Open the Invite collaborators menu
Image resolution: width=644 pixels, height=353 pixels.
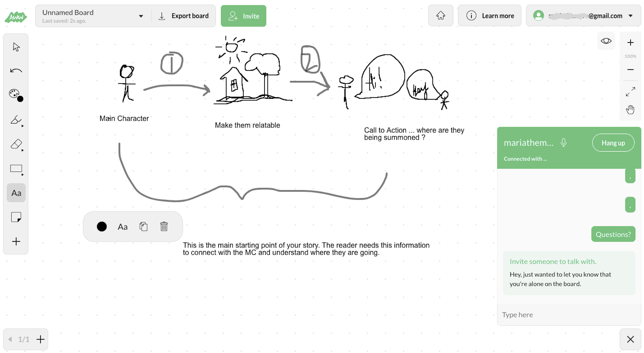pyautogui.click(x=244, y=16)
